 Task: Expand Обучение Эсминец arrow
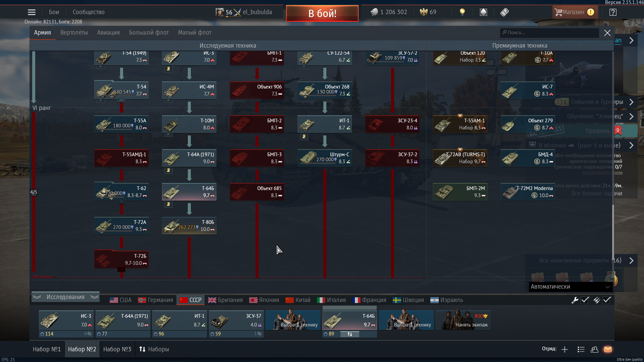[631, 116]
